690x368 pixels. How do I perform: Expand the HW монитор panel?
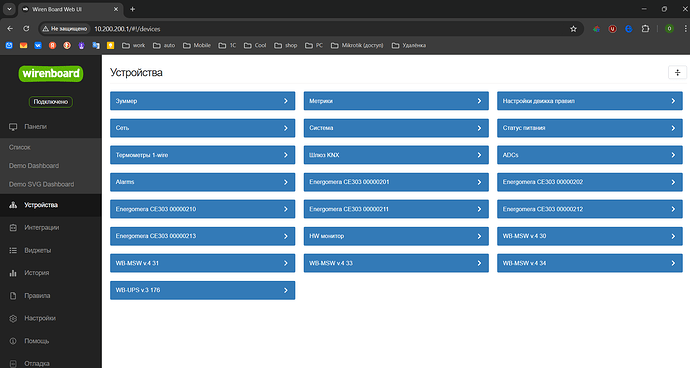click(396, 236)
